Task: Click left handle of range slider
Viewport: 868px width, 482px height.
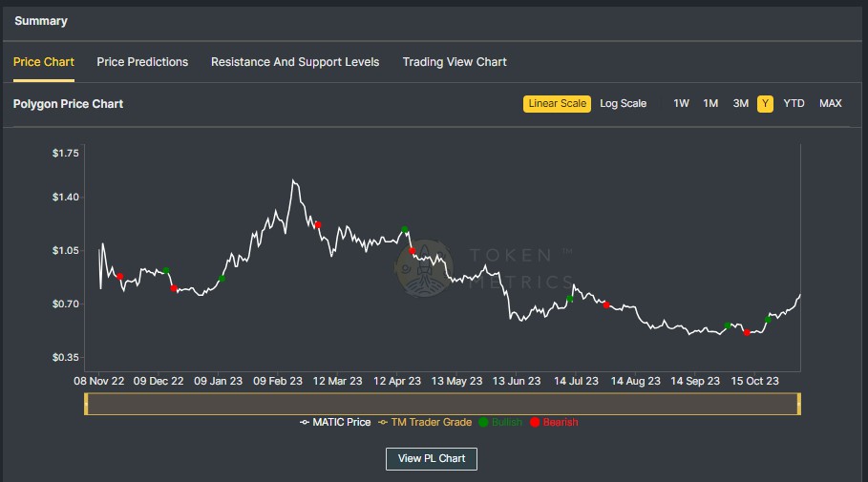Action: (x=86, y=405)
